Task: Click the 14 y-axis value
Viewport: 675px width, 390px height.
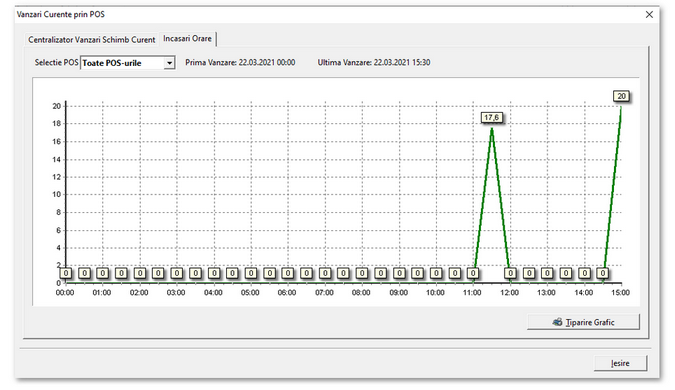Action: click(x=56, y=159)
